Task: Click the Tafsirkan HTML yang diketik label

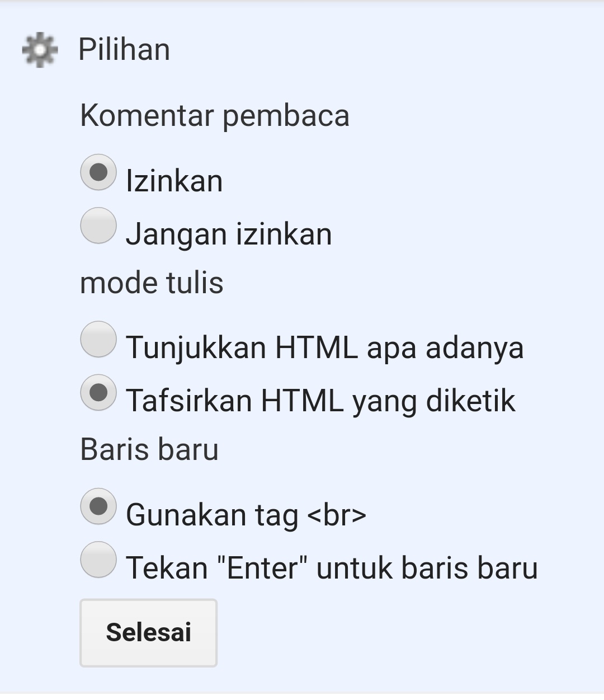Action: pos(320,401)
